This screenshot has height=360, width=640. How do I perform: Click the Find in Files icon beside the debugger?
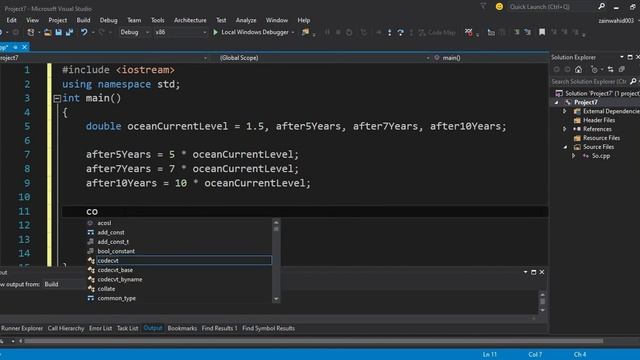(x=305, y=32)
